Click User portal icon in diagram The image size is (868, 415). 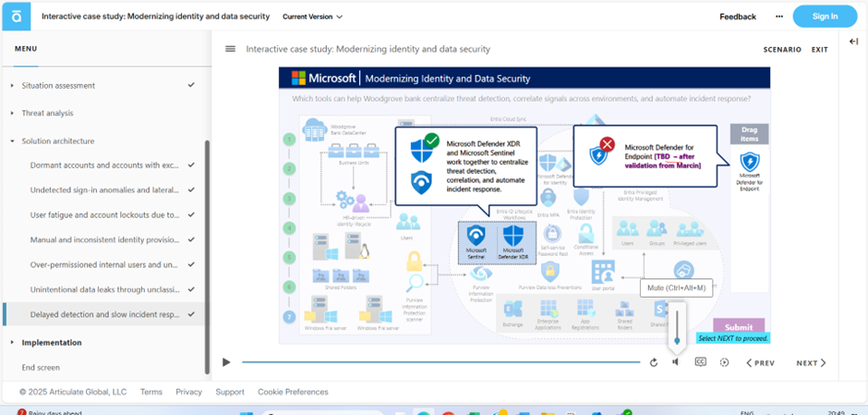[603, 272]
